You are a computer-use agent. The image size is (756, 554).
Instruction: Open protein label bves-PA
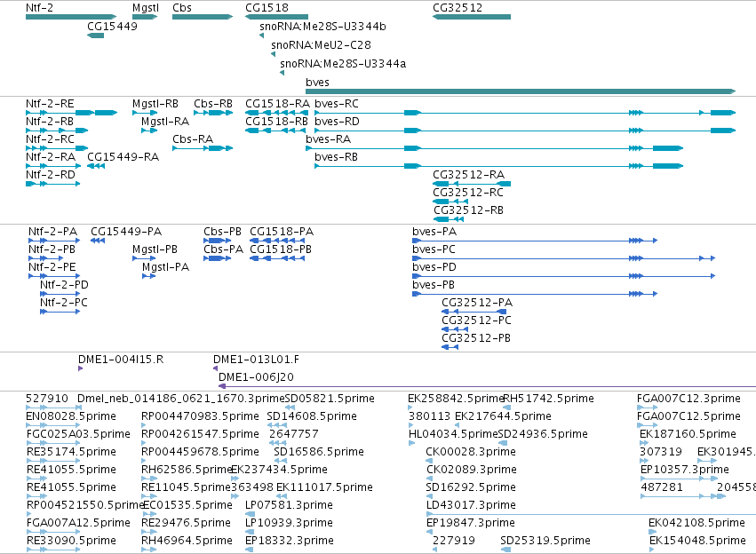(434, 232)
